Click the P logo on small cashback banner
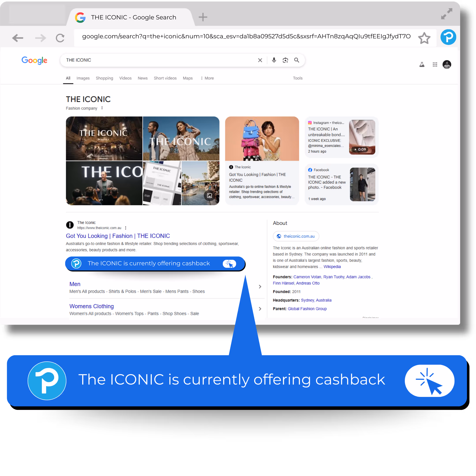The width and height of the screenshot is (476, 476). click(x=76, y=263)
